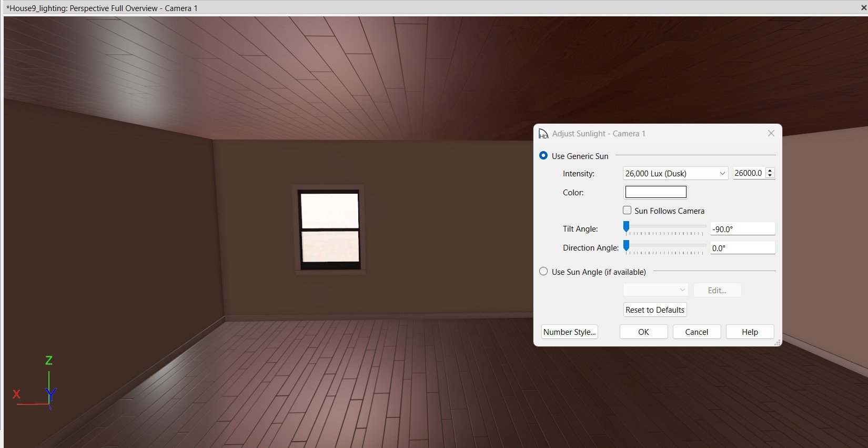Click the Tilt Angle slider handle

click(626, 227)
